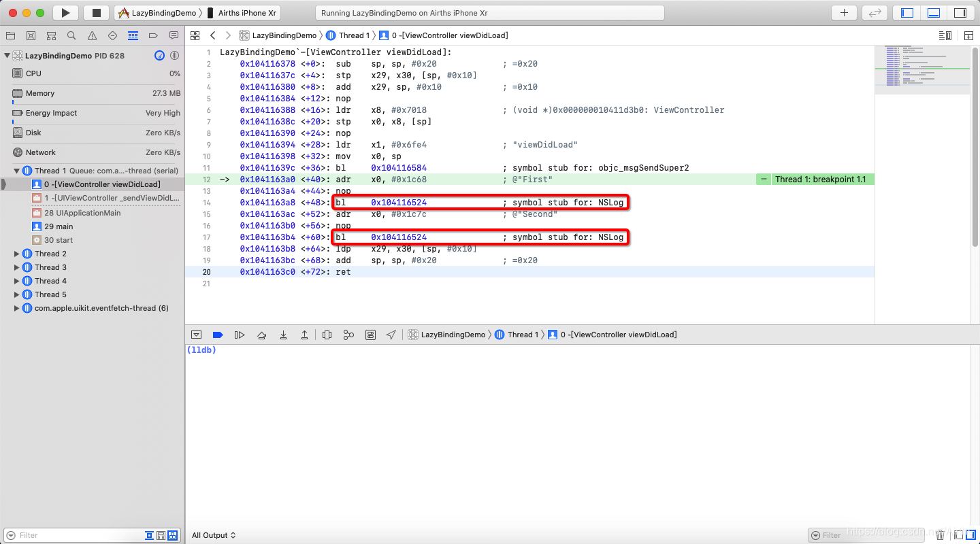Choose the Airths iPhone Xr device selector
The height and width of the screenshot is (544, 980).
tap(242, 13)
